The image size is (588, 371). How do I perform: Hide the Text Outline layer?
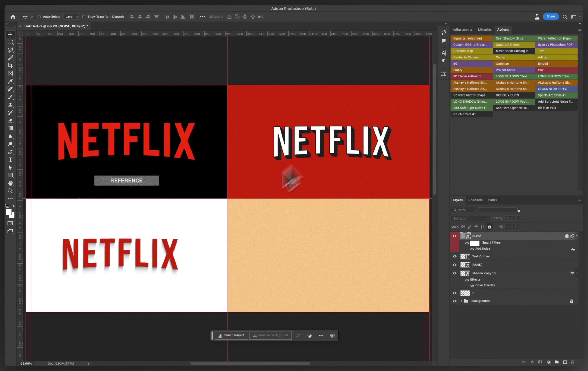(x=455, y=256)
